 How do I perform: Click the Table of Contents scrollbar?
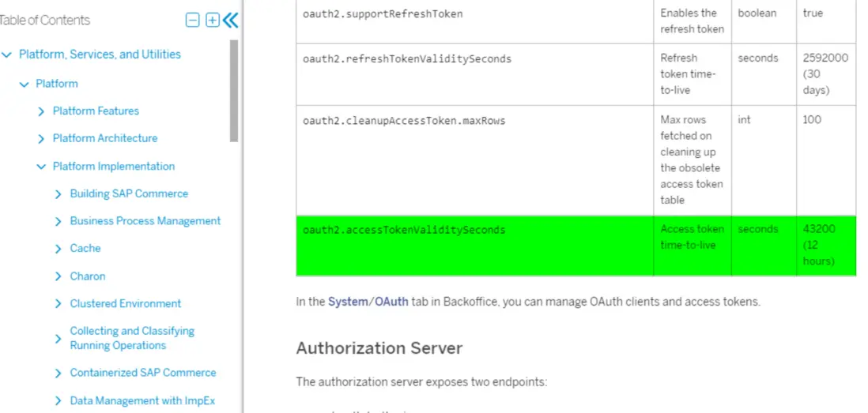pyautogui.click(x=234, y=91)
